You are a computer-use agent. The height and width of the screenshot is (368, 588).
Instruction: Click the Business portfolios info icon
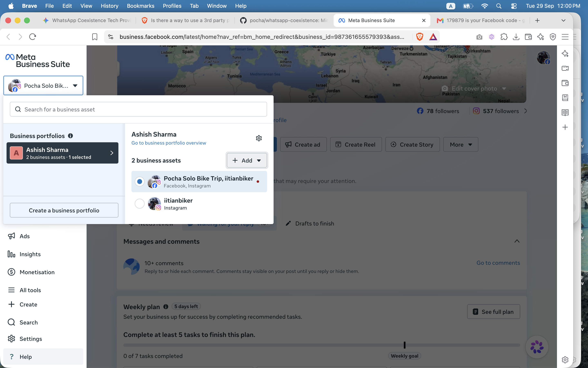click(70, 136)
